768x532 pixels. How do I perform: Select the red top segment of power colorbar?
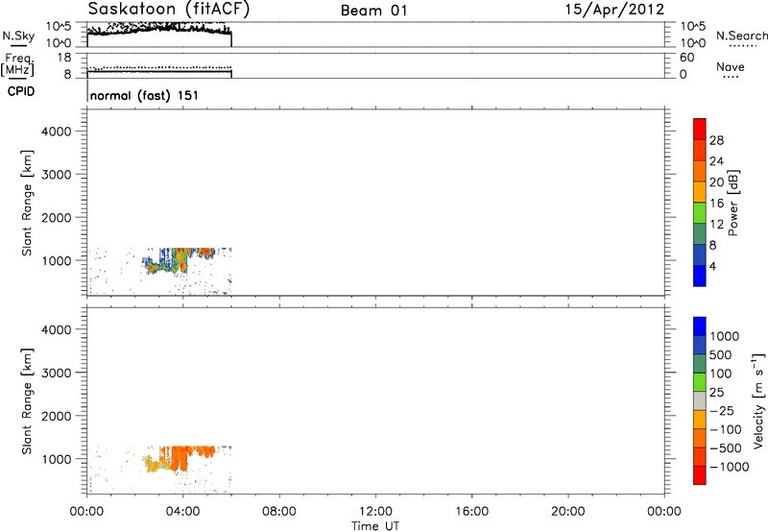pos(700,129)
